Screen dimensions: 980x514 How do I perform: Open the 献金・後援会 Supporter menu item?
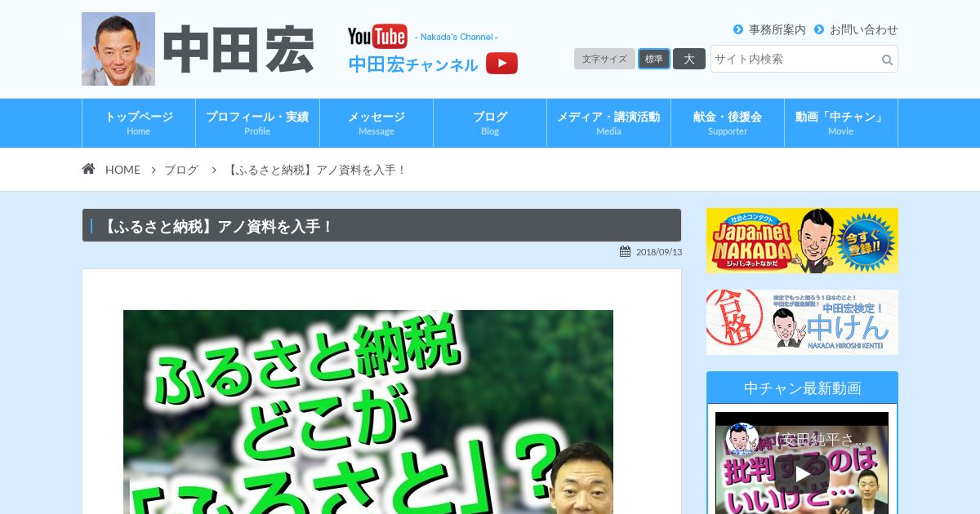(x=728, y=123)
